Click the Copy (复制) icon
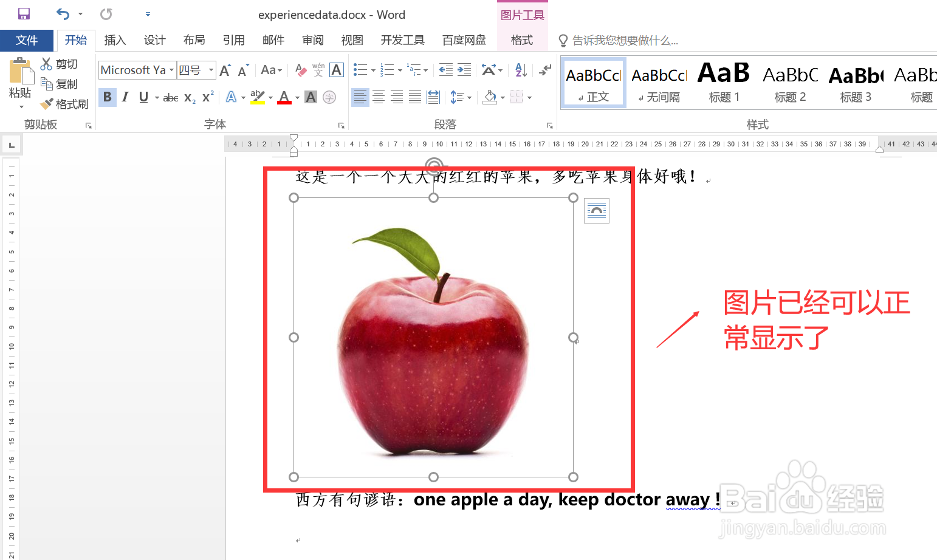Viewport: 937px width, 560px height. 46,84
